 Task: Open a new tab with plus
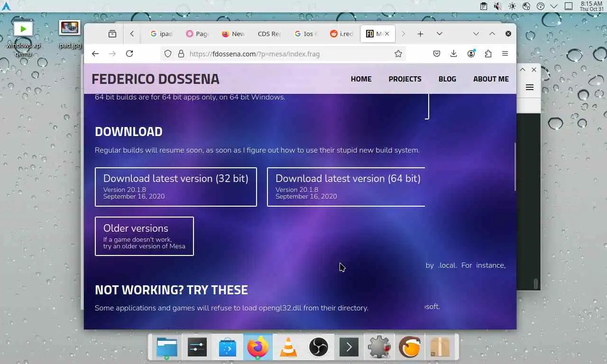point(420,34)
